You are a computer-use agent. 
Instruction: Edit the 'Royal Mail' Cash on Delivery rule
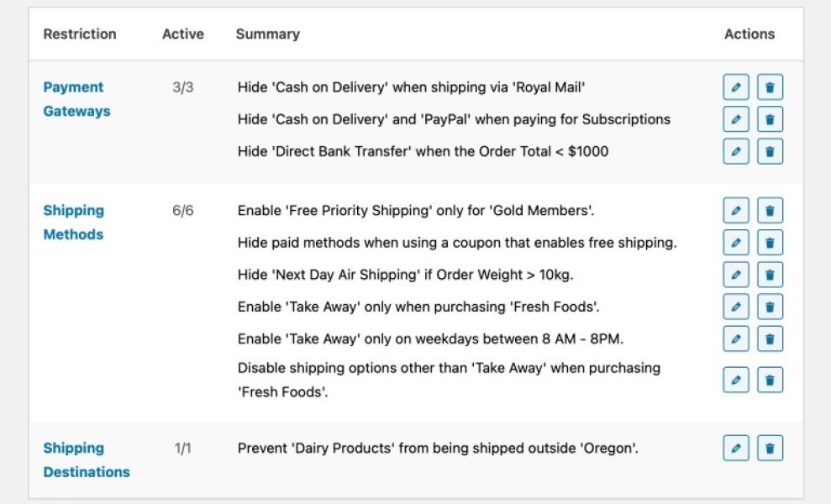pyautogui.click(x=736, y=87)
